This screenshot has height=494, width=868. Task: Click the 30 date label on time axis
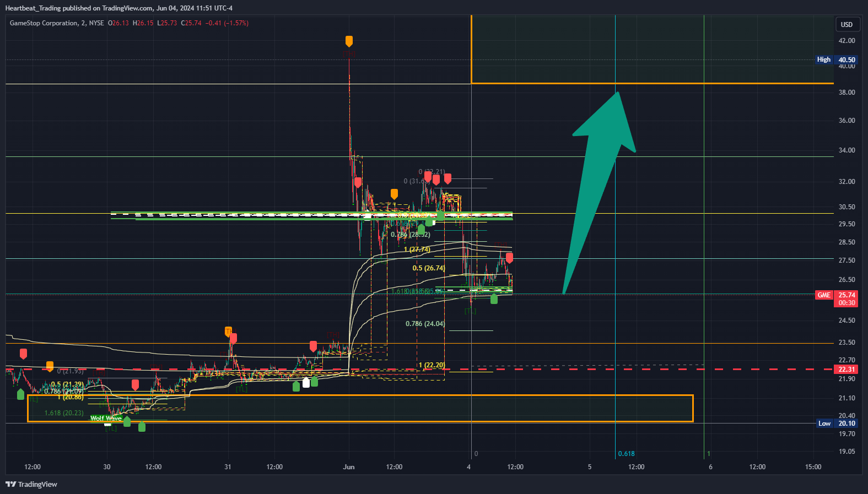(107, 467)
